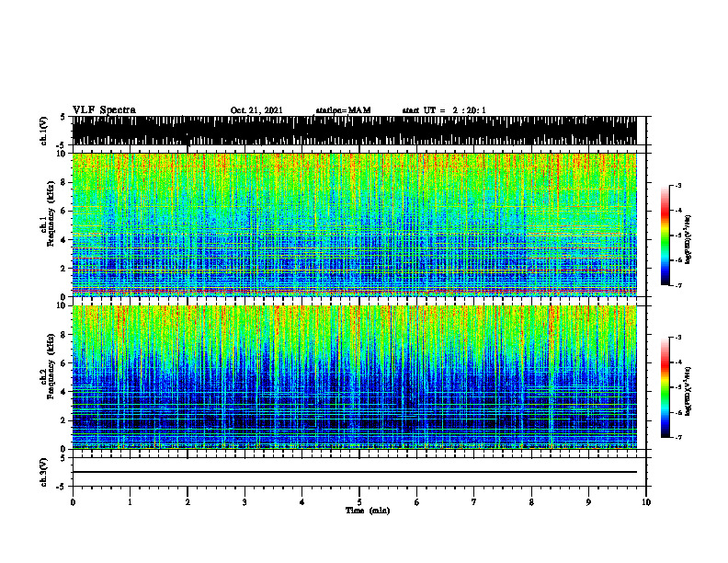Click the "10" kHz tick on ch.1 frequency axis
728x563 pixels.
tap(63, 154)
